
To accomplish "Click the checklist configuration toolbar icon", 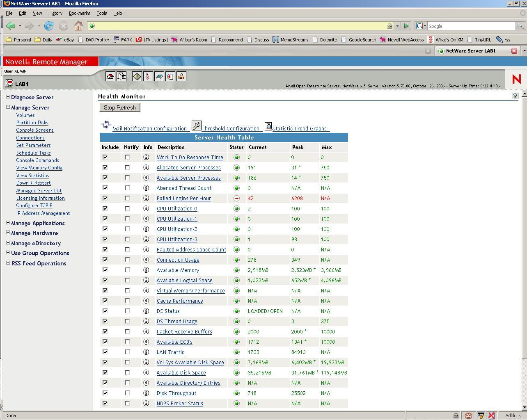I will pos(148,76).
